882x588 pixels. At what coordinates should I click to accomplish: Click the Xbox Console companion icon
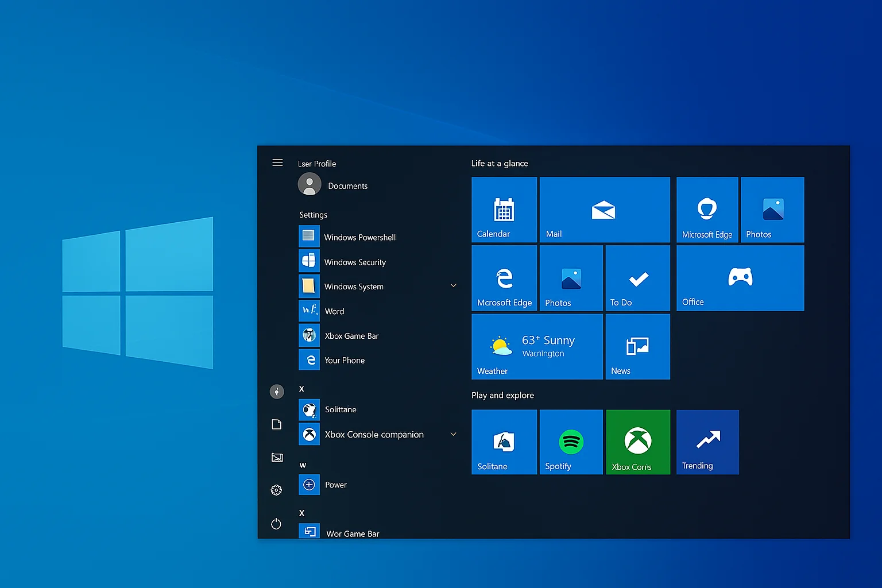[x=309, y=434]
